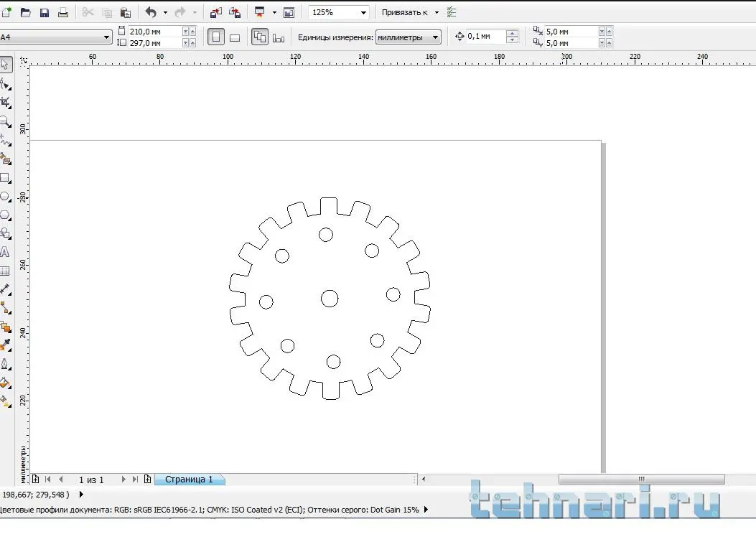Go to the first page button
756x542 pixels.
47,480
